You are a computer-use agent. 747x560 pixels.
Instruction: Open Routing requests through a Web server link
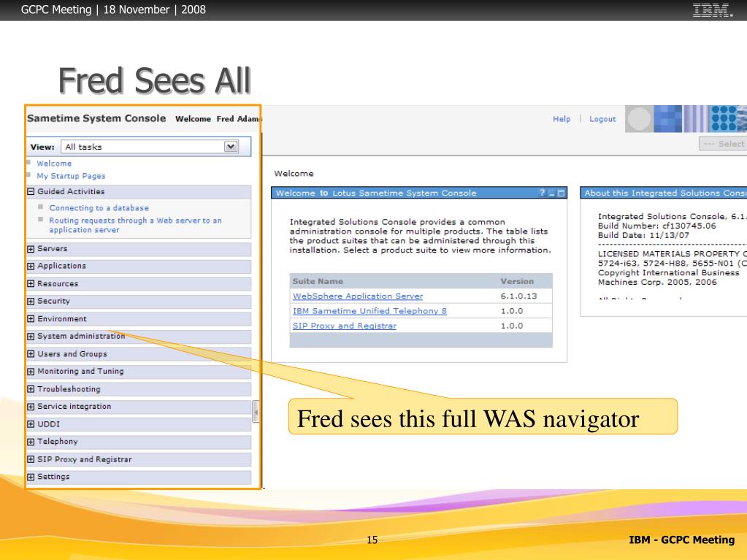[135, 225]
